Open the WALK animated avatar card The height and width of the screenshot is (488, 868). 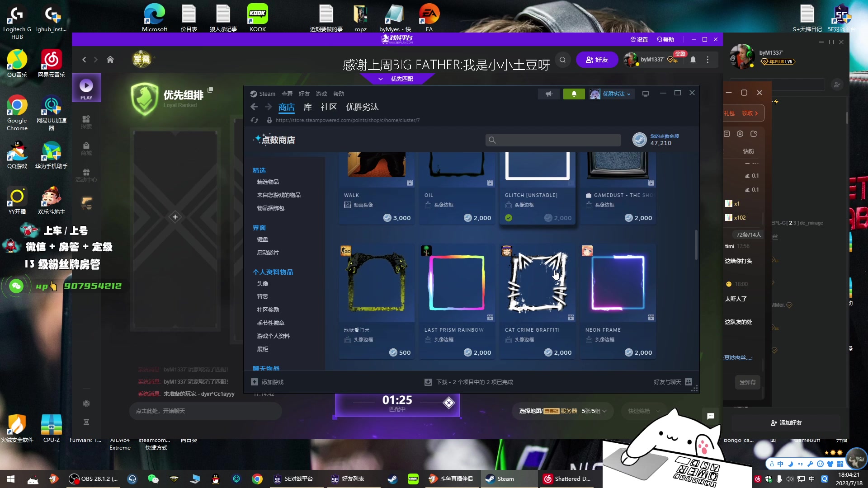377,188
